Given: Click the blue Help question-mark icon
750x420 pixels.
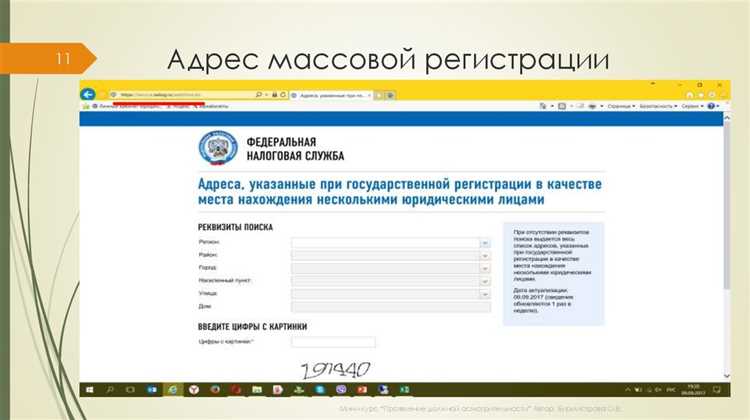Looking at the screenshot, I should pos(711,106).
